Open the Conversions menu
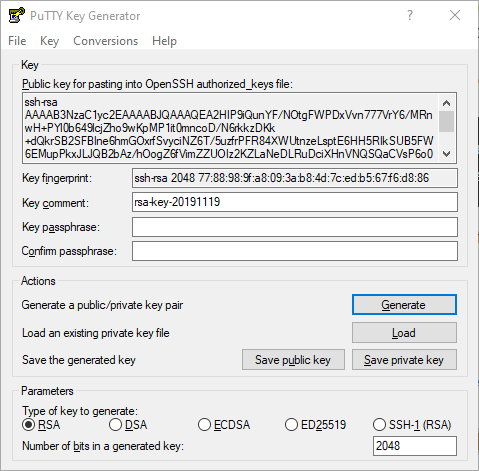 pos(105,41)
